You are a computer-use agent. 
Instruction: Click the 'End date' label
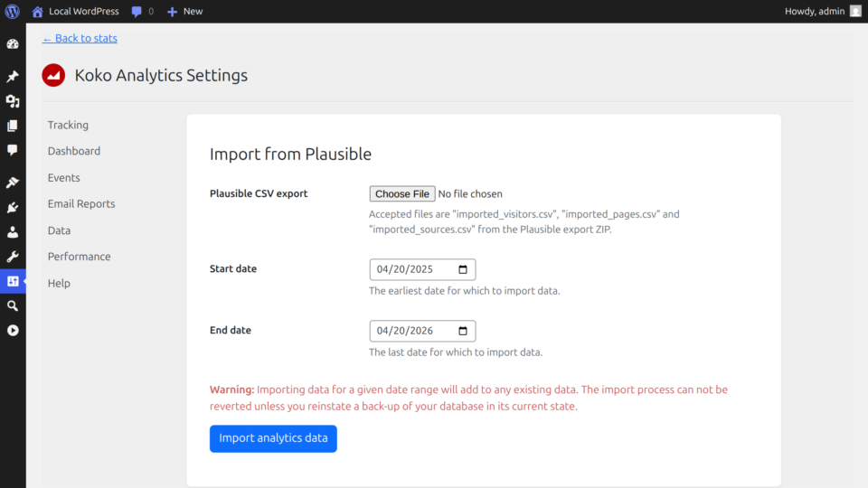(x=231, y=331)
